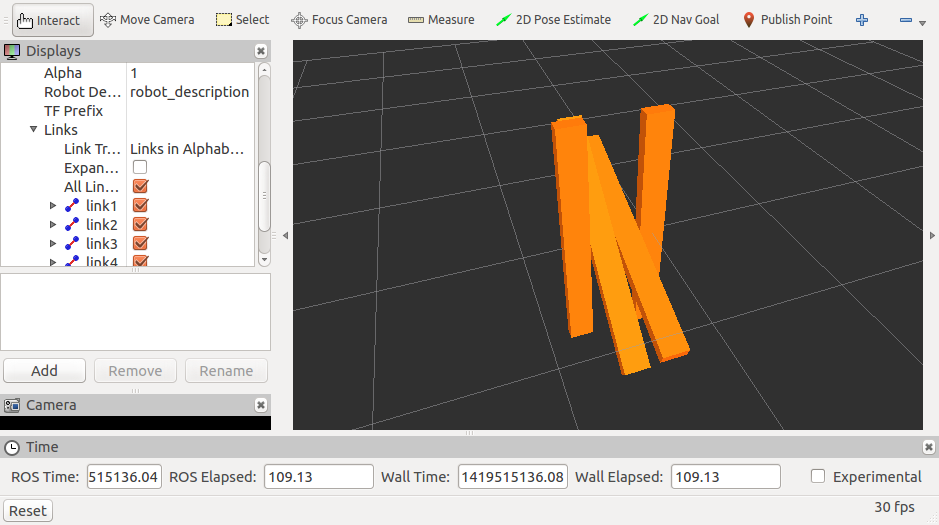939x525 pixels.
Task: Click the link1 joint icon
Action: click(x=72, y=205)
